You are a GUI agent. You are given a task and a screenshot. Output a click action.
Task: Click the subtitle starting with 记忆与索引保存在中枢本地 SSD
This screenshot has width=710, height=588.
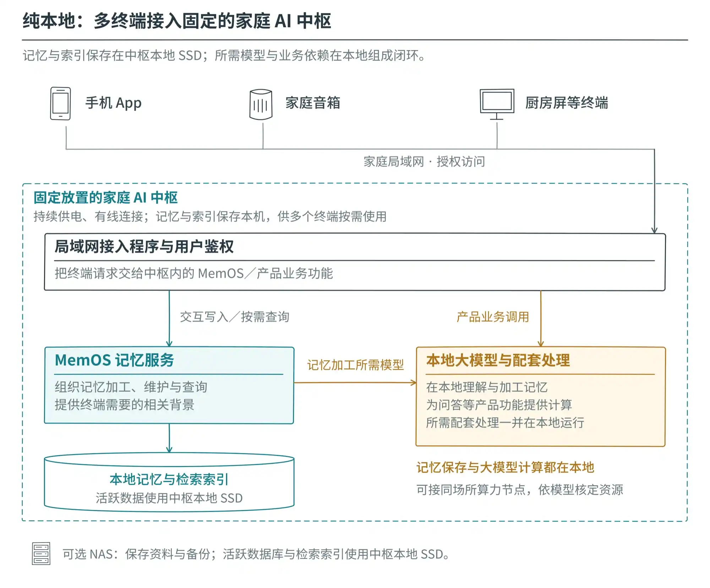[x=224, y=55]
